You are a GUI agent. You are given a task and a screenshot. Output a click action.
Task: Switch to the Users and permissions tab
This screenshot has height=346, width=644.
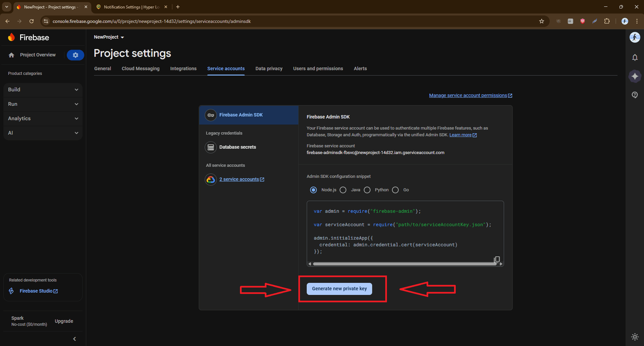pyautogui.click(x=318, y=69)
